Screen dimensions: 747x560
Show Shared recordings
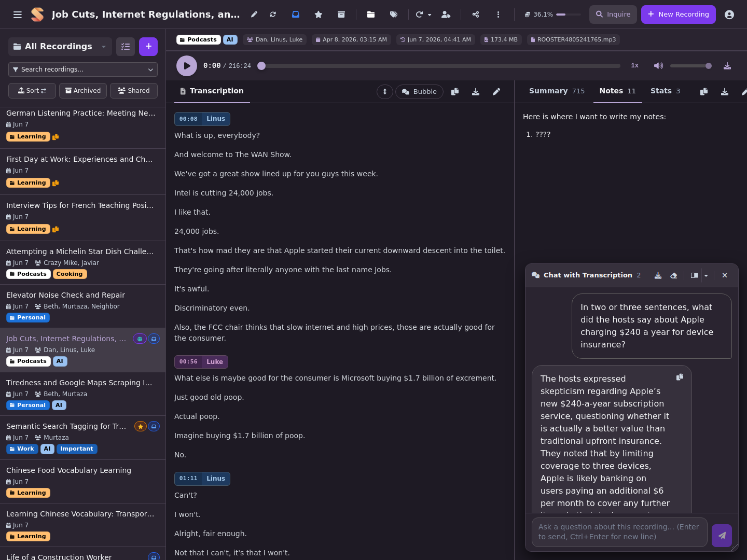tap(134, 91)
